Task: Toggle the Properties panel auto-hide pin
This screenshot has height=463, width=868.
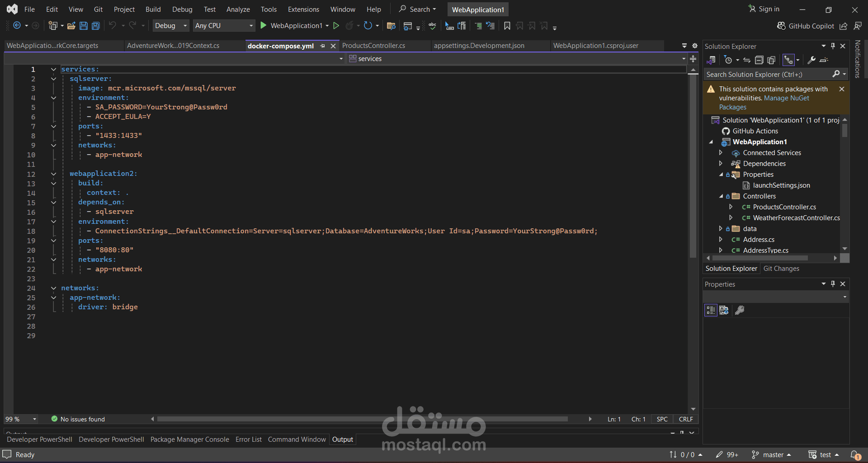Action: [x=833, y=284]
